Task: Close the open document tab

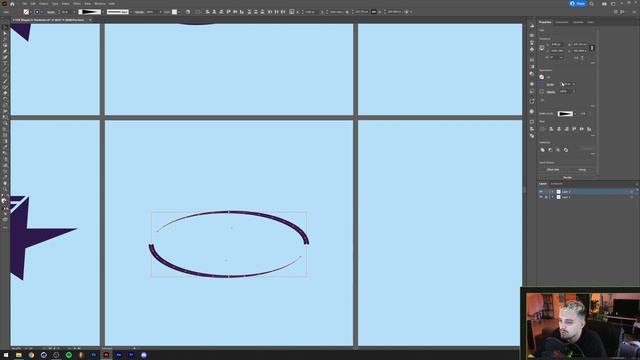Action: point(90,20)
